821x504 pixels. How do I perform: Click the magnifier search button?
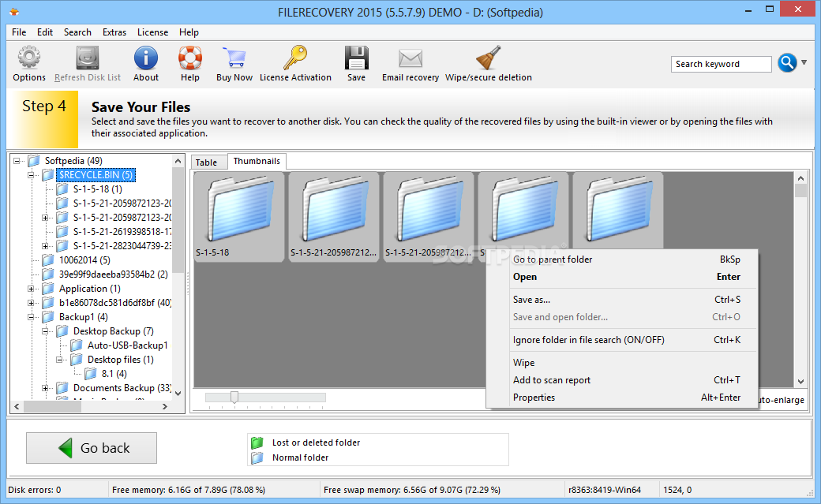pos(787,63)
